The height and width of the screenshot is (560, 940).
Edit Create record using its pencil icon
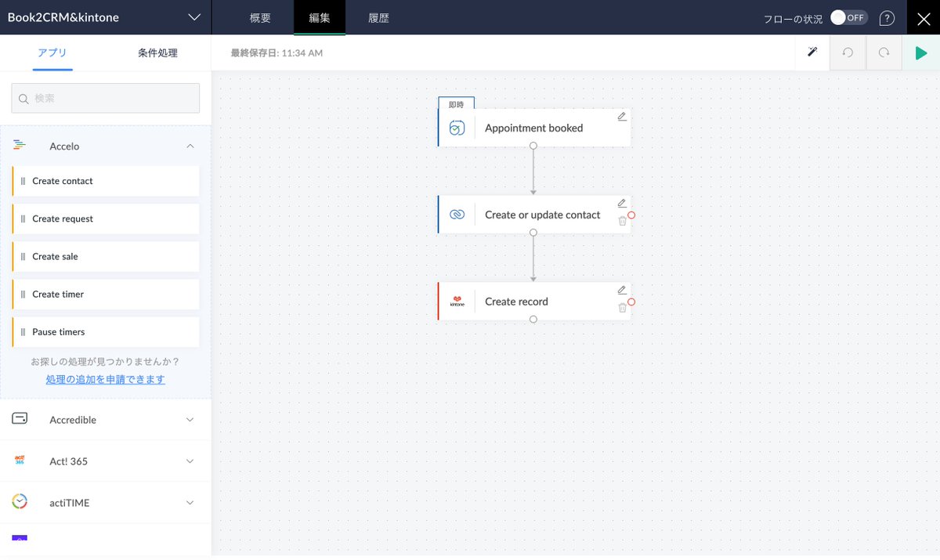pos(621,290)
